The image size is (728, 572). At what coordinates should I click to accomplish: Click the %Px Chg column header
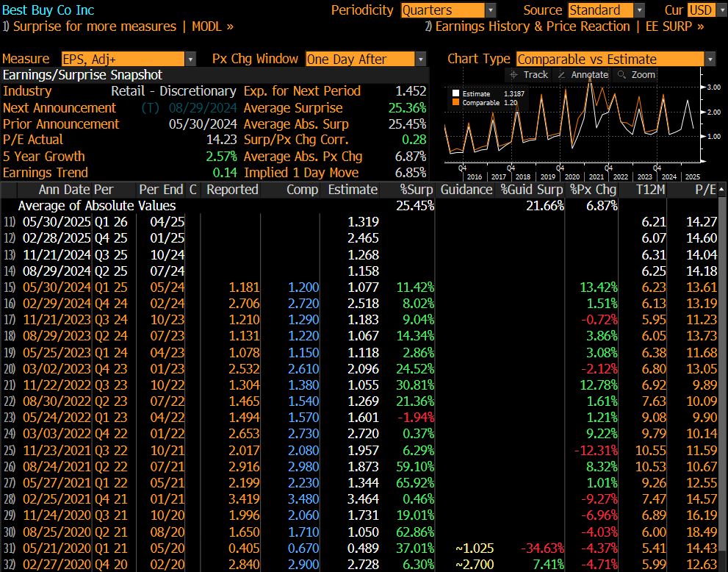(592, 190)
